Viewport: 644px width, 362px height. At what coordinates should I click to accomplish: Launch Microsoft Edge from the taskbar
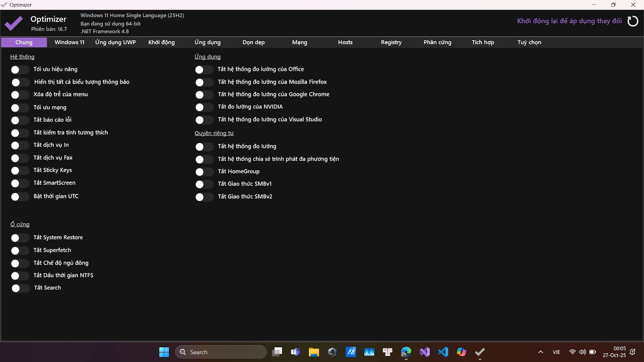point(406,352)
